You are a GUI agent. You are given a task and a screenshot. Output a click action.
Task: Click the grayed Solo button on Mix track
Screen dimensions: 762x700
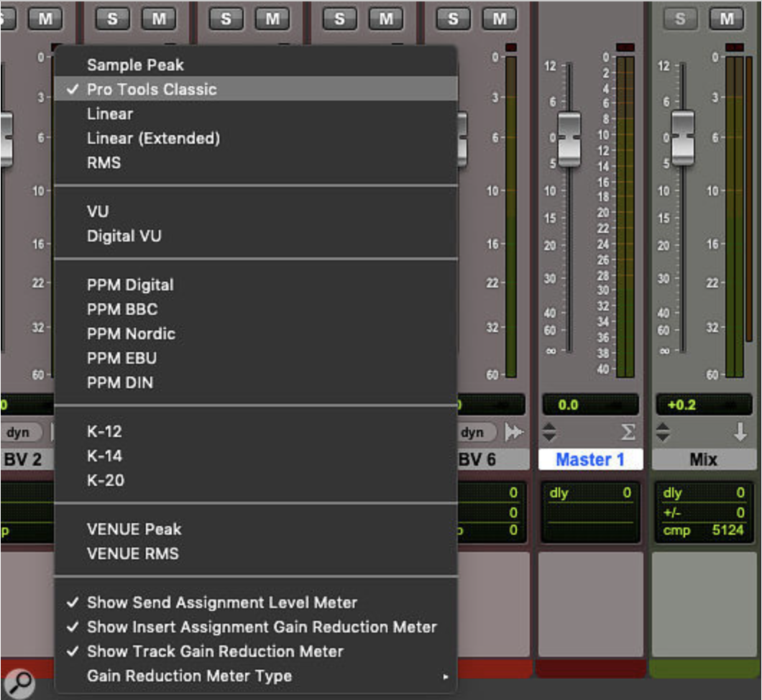click(x=680, y=19)
